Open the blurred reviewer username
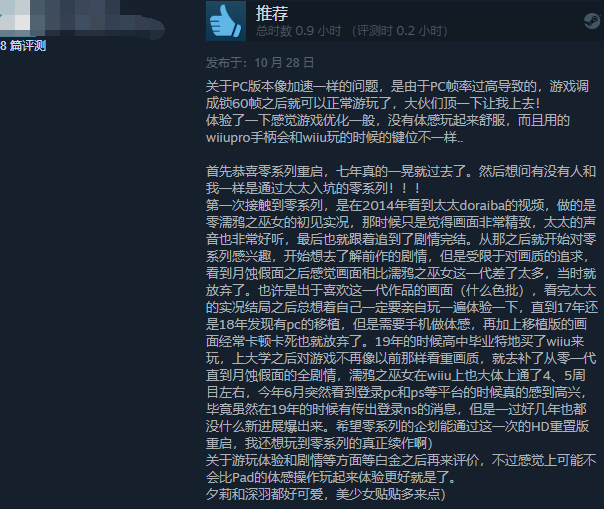This screenshot has width=604, height=509. [x=98, y=19]
